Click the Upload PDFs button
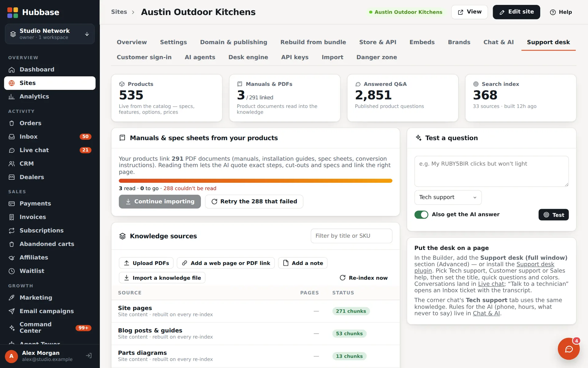This screenshot has width=588, height=368. (146, 263)
